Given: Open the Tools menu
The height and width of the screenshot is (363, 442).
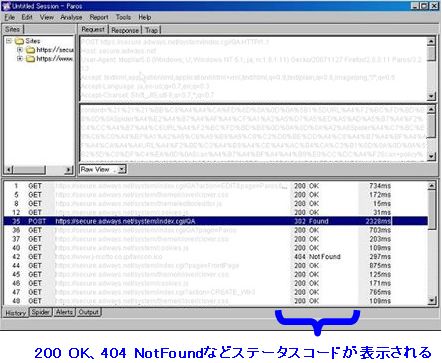Looking at the screenshot, I should click(123, 17).
